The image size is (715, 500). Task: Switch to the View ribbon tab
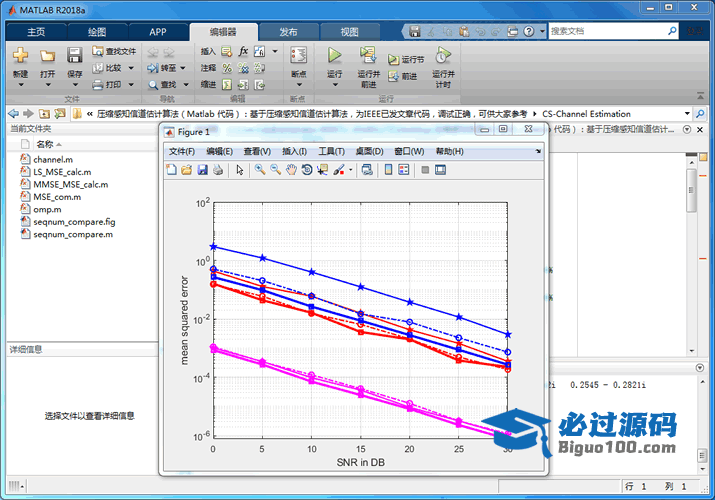(x=350, y=32)
